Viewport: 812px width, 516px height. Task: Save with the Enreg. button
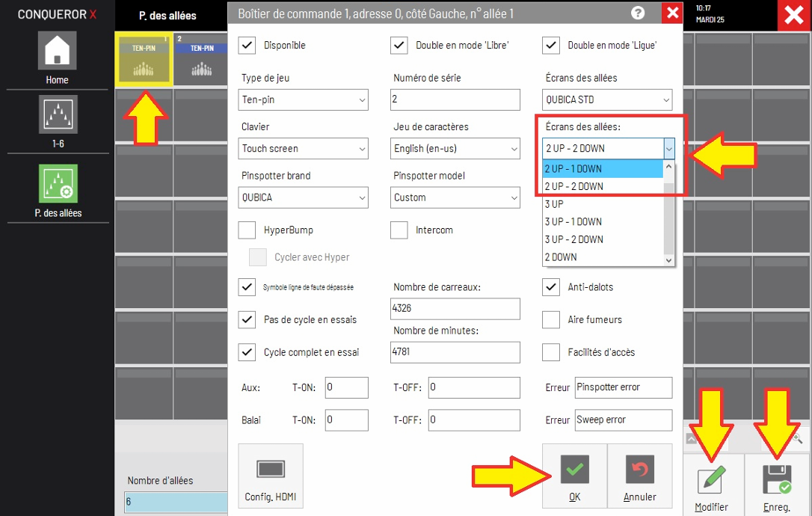[x=777, y=486]
